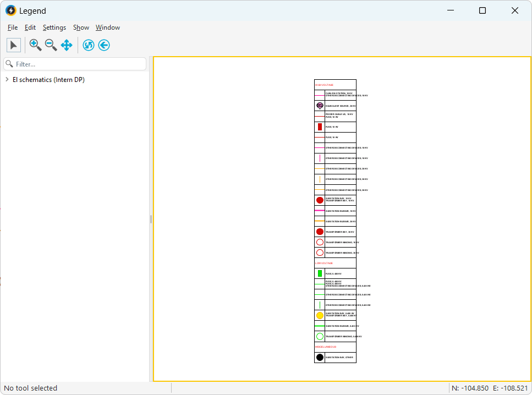Open the Window menu

point(108,28)
